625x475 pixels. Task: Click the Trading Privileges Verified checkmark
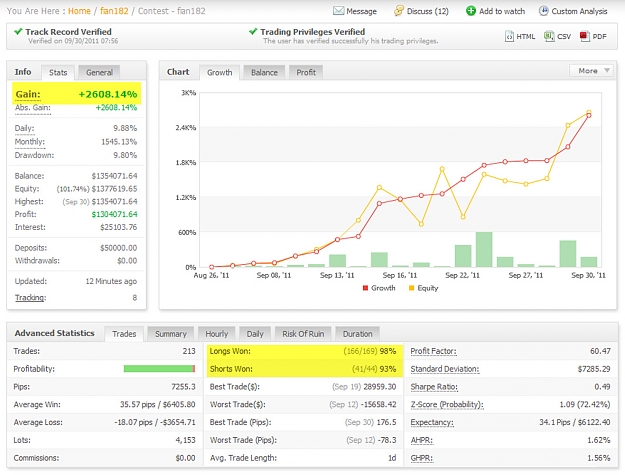pyautogui.click(x=253, y=31)
